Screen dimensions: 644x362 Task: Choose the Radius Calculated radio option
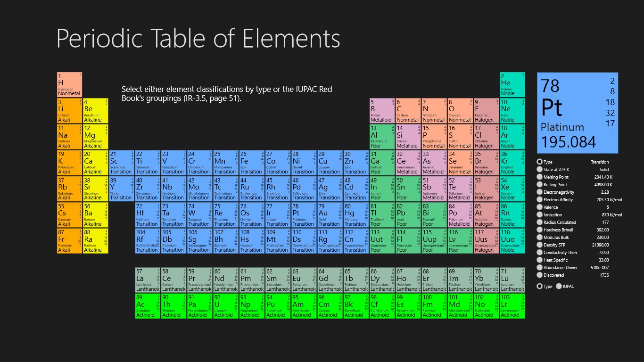click(x=540, y=222)
